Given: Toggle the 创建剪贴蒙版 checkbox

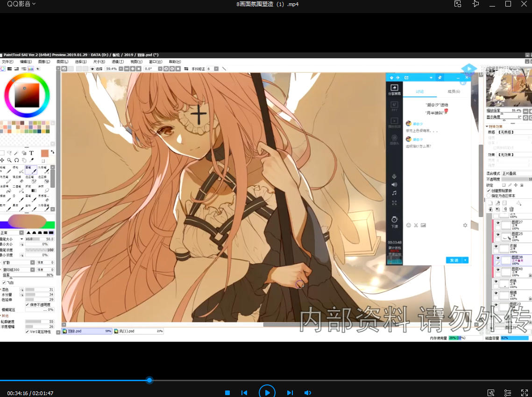Looking at the screenshot, I should [489, 191].
